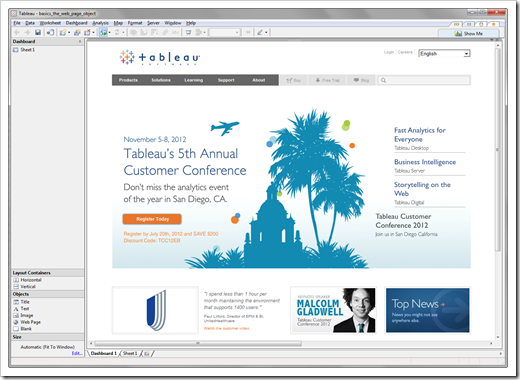Screen dimensions: 520x380
Task: Click the Edit... link under Size
Action: pos(77,353)
